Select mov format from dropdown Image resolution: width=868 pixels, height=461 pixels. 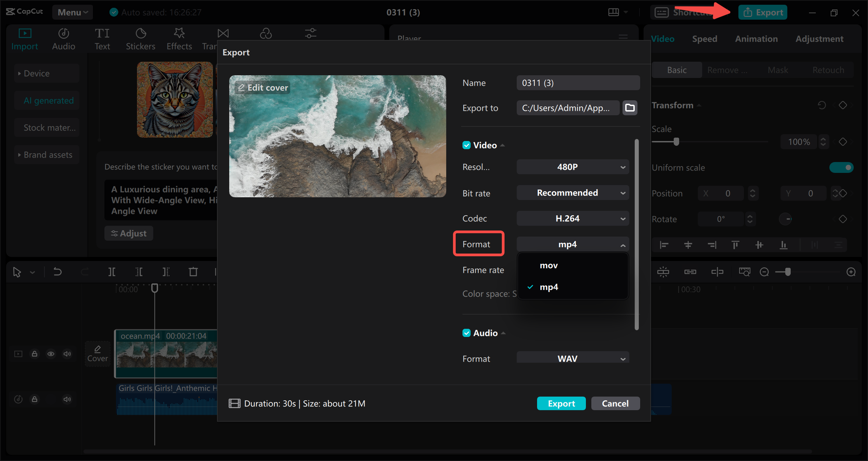tap(548, 265)
